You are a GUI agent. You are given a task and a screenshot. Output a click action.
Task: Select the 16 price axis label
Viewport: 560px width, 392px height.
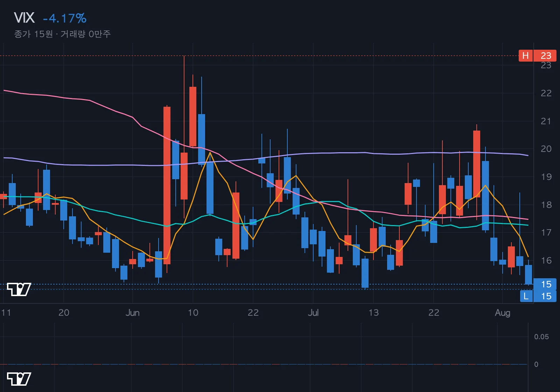546,260
